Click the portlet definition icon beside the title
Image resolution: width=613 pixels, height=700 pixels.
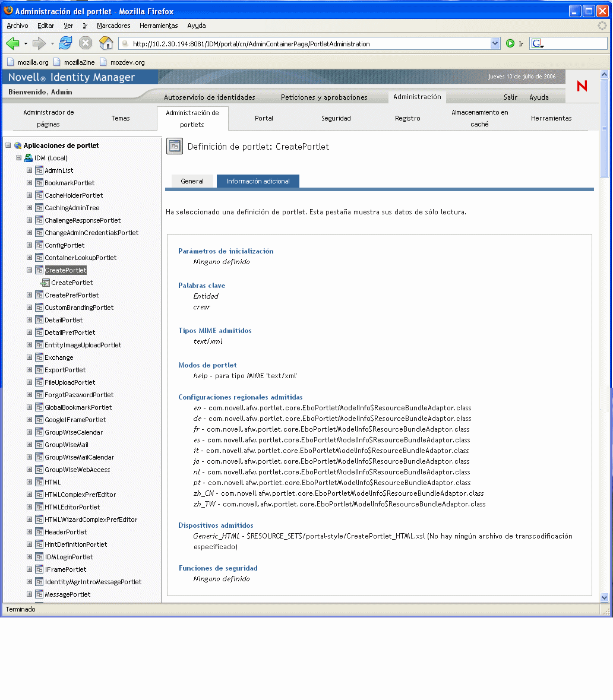coord(175,147)
